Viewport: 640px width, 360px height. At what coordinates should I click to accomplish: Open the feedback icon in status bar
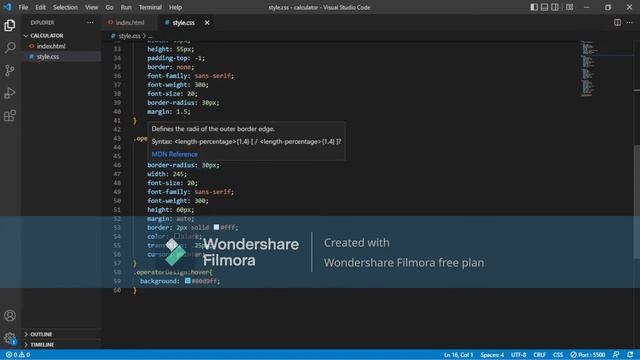[x=616, y=355]
